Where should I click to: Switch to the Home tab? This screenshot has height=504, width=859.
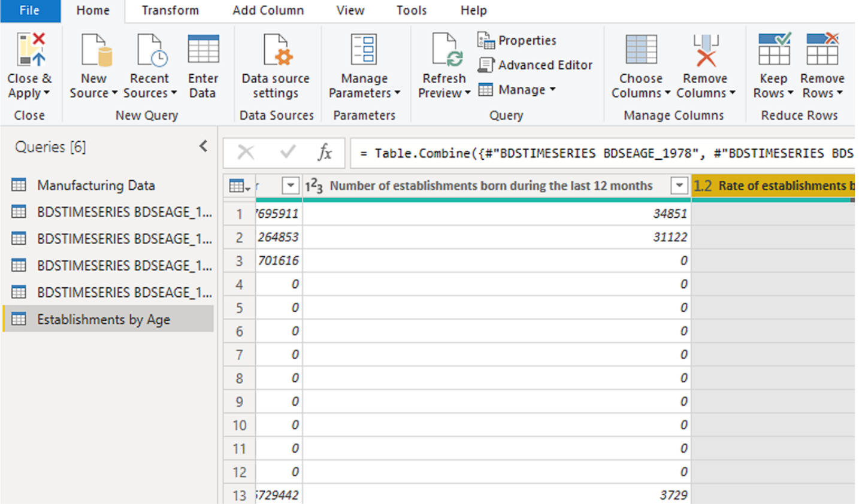point(93,11)
